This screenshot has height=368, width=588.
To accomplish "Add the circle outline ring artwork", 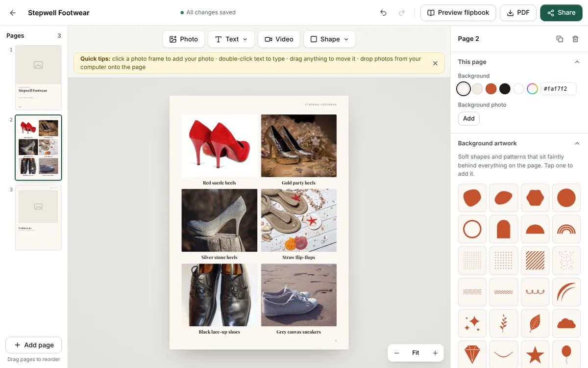I will pyautogui.click(x=472, y=229).
